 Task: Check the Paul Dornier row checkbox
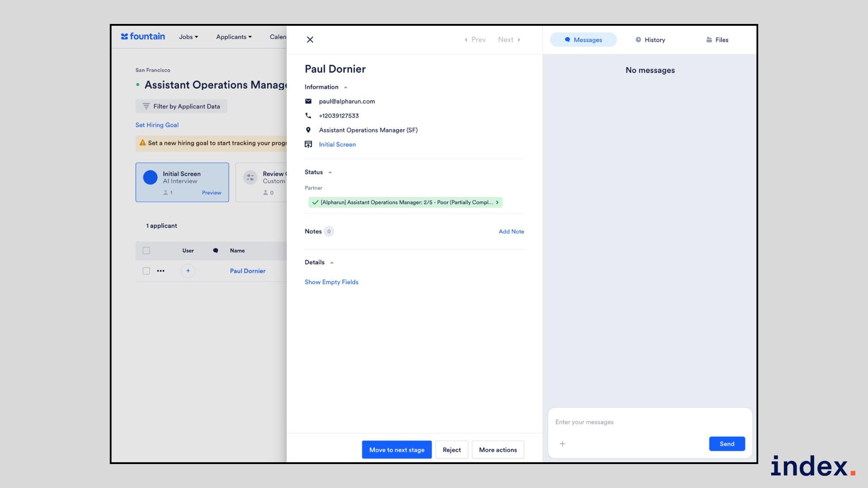(146, 271)
